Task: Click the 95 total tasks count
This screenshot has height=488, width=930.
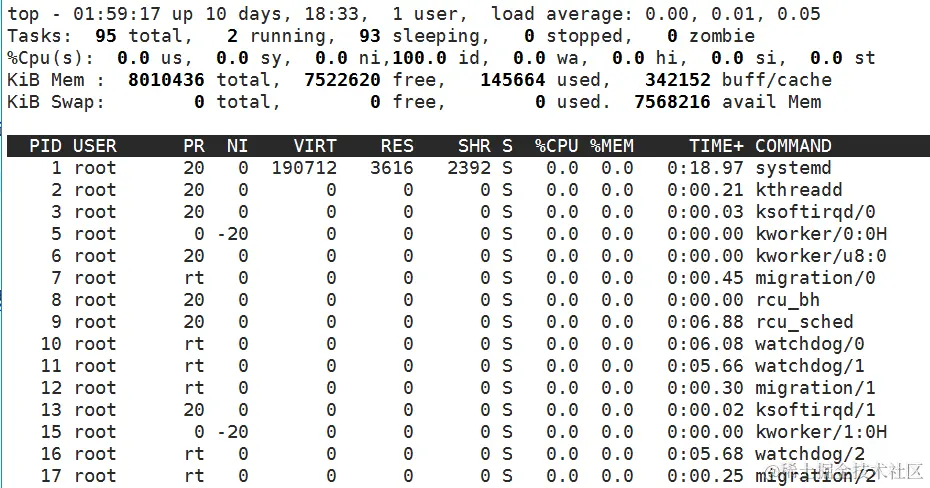Action: point(106,36)
